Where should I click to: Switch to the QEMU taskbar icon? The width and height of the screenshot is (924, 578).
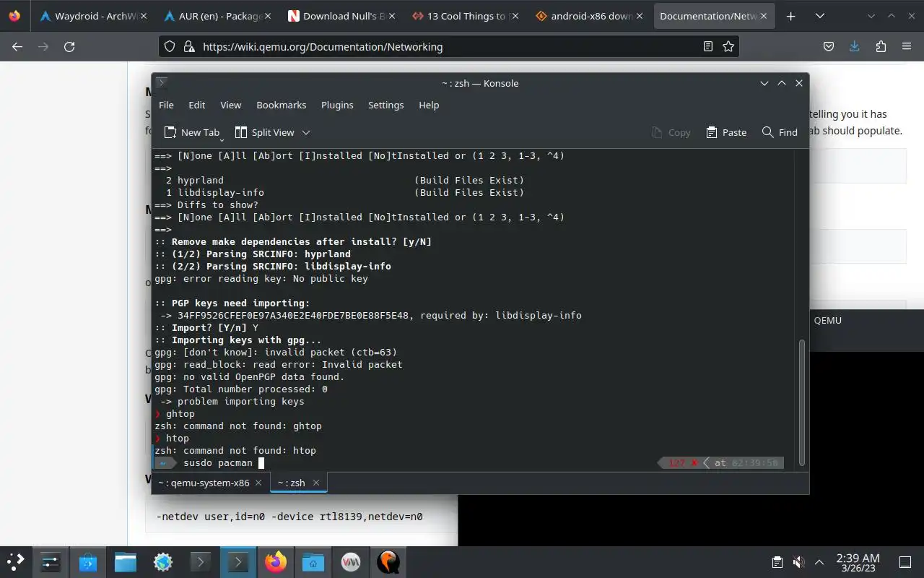[x=388, y=561]
